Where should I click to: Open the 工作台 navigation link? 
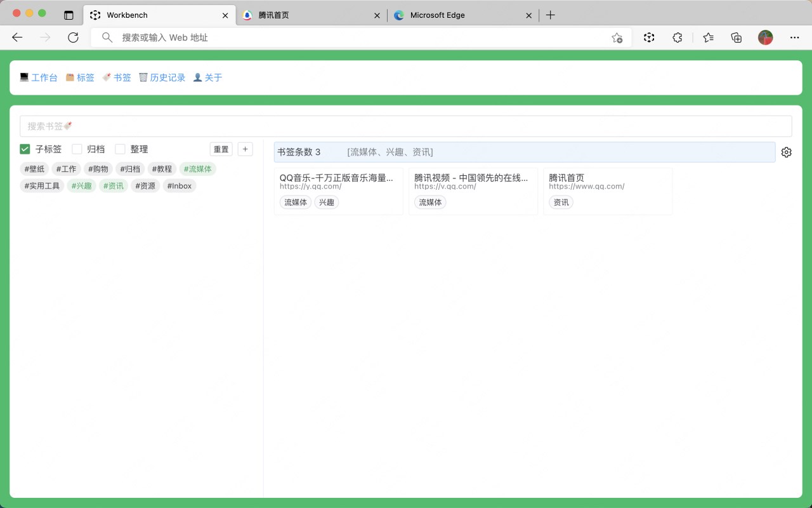[39, 77]
